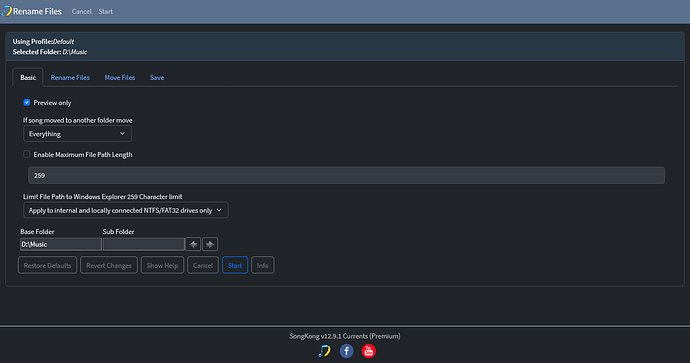Image resolution: width=690 pixels, height=363 pixels.
Task: Click the Revert Changes button
Action: 109,265
